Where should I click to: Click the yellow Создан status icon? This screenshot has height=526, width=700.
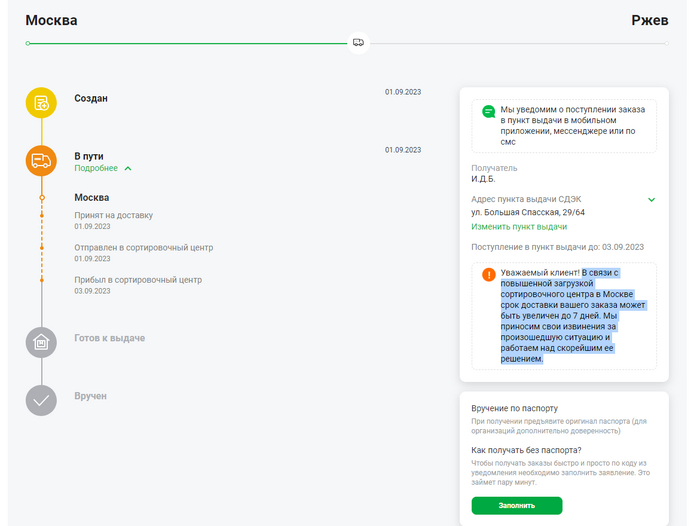point(41,103)
